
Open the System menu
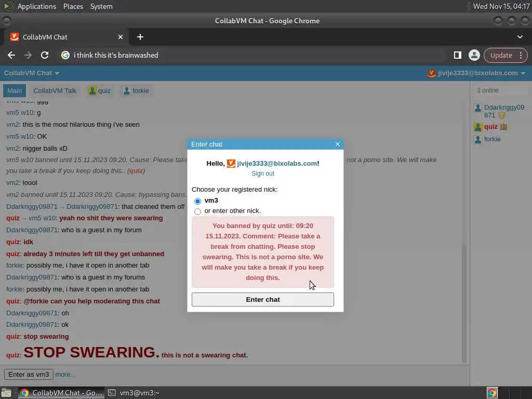[x=101, y=6]
